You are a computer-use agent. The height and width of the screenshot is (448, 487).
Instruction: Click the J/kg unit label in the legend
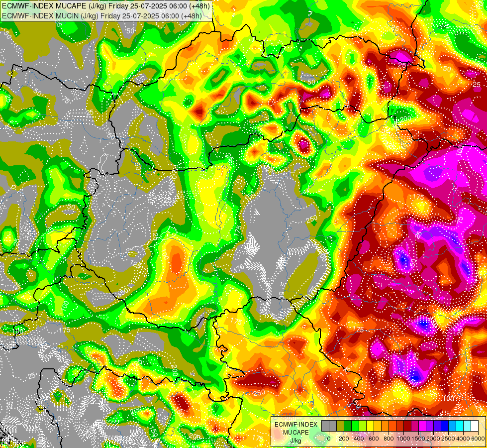click(295, 441)
